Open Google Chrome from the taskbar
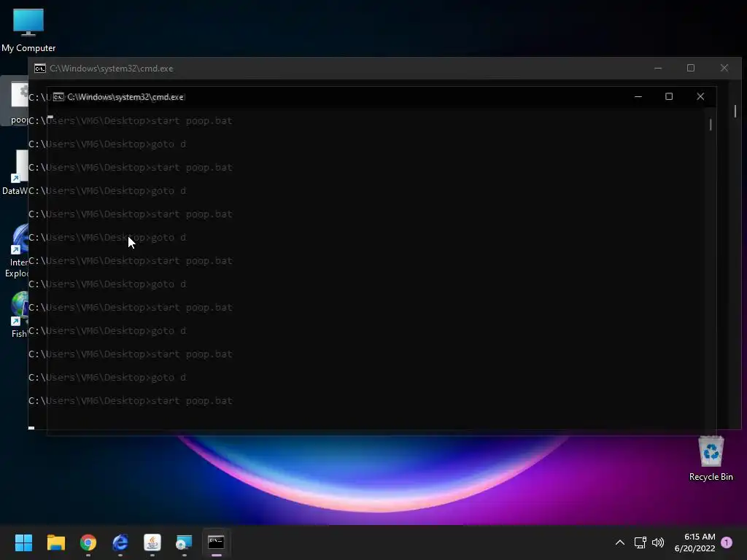 [x=88, y=542]
